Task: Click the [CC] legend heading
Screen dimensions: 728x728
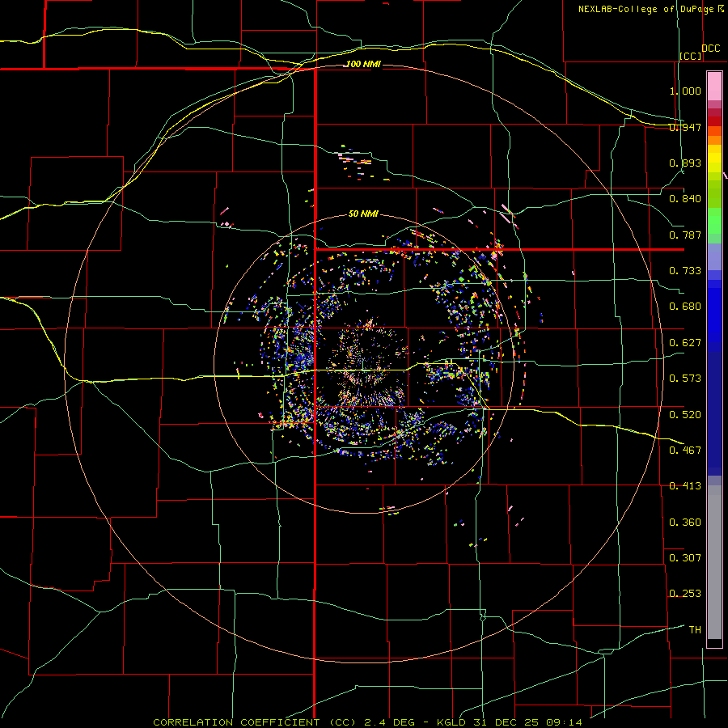Action: tap(691, 56)
